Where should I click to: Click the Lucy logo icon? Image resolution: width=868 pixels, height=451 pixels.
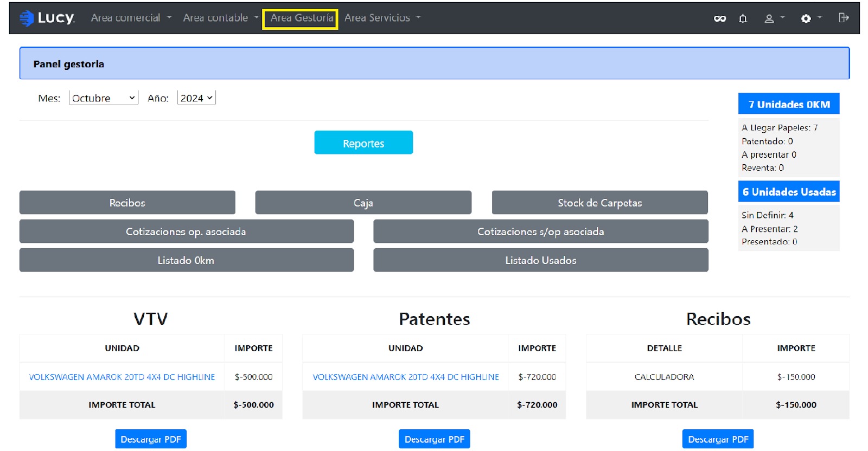pos(27,18)
